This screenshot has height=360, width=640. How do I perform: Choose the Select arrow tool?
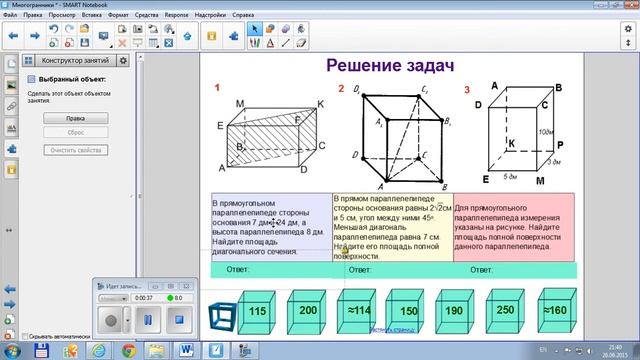pos(254,29)
